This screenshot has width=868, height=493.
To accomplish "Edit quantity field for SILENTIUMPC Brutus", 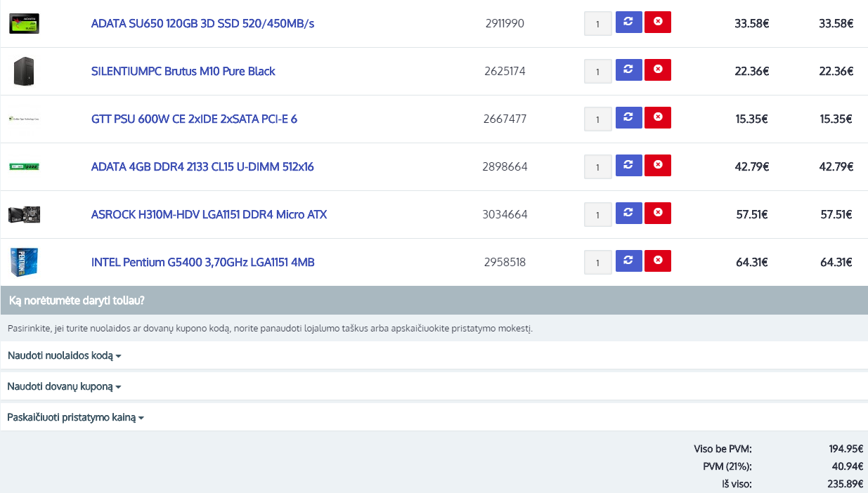I will pyautogui.click(x=598, y=71).
